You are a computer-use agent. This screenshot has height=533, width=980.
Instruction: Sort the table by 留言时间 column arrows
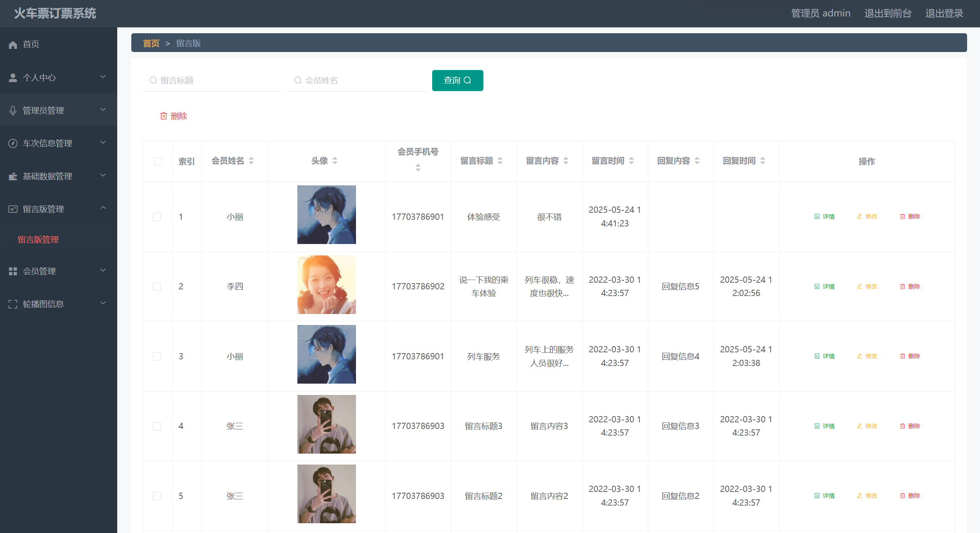(631, 161)
